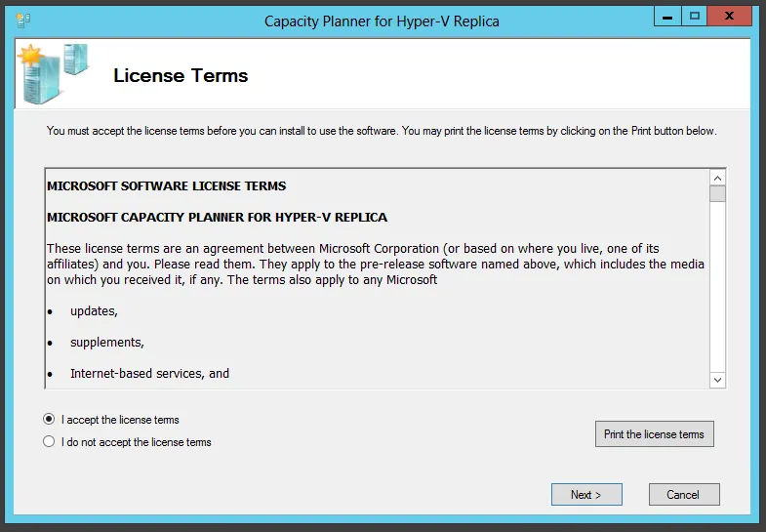Click the 'updates,' bullet item

tap(94, 311)
